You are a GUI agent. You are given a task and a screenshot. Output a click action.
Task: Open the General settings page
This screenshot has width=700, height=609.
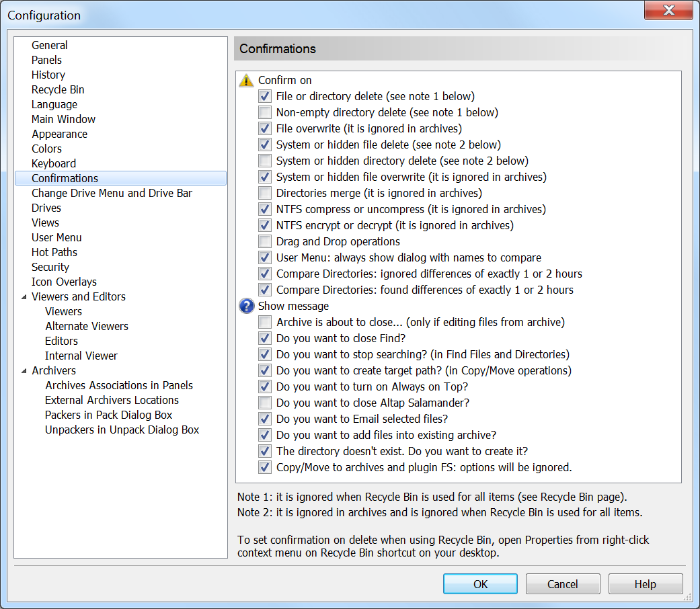click(49, 46)
